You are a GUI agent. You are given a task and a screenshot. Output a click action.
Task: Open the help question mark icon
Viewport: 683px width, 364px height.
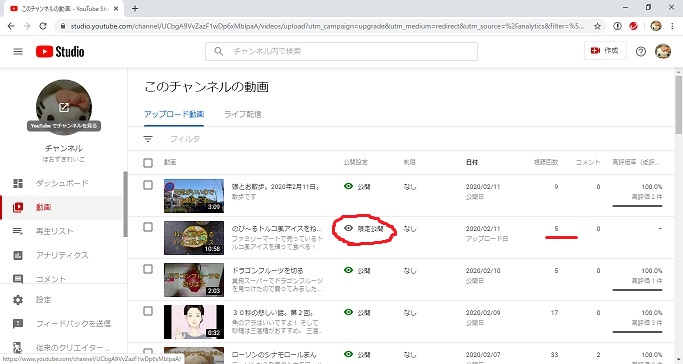[640, 51]
